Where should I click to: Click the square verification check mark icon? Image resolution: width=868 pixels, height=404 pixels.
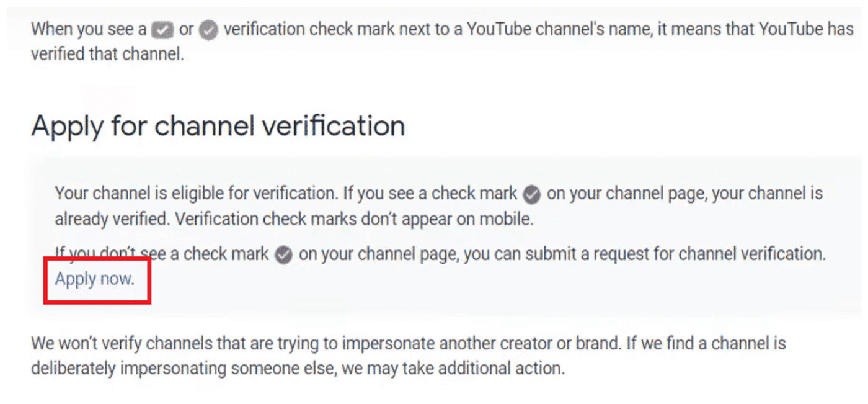coord(162,30)
